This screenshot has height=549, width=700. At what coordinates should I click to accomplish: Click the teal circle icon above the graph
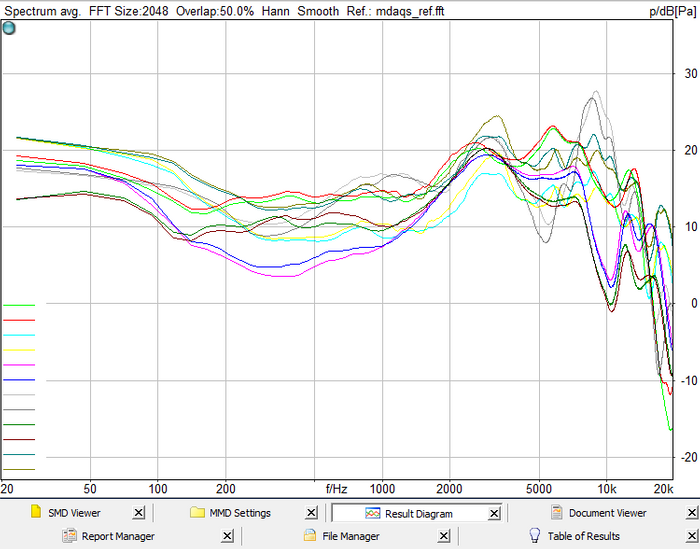pos(10,28)
